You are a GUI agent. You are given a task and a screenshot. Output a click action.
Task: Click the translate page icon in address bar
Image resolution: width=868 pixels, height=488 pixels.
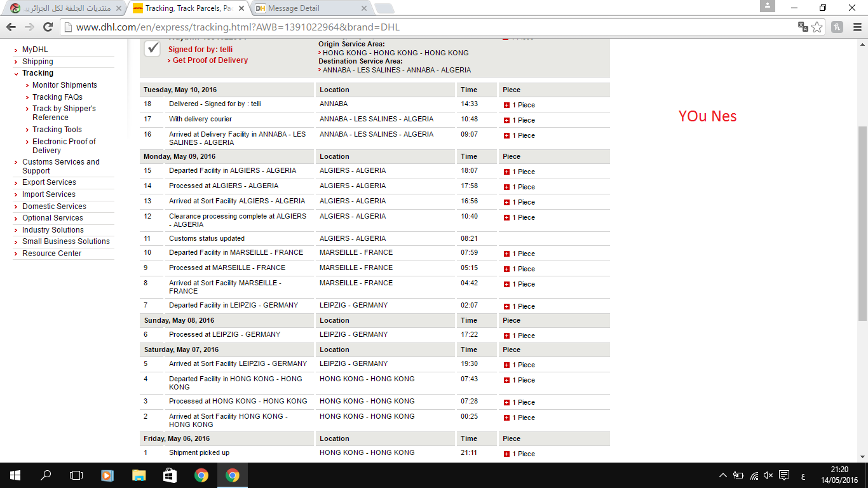click(803, 27)
